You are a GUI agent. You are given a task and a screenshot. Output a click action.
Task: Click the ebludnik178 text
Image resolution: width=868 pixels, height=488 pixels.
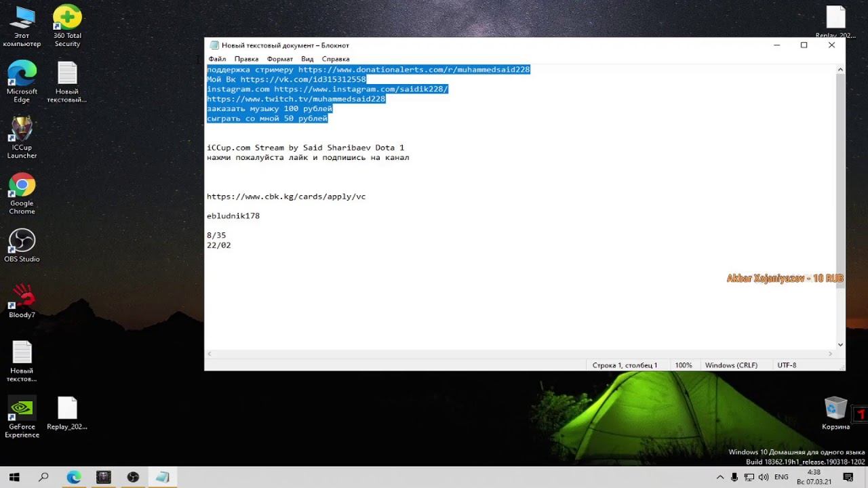coord(233,216)
